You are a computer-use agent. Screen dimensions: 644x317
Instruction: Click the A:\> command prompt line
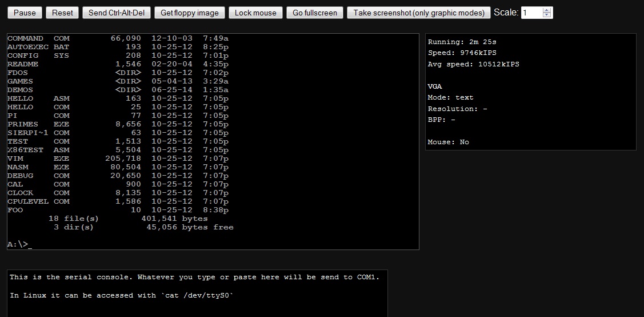[20, 244]
